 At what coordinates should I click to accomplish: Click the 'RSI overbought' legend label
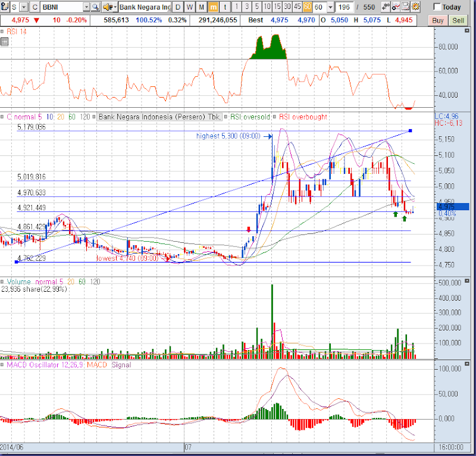pyautogui.click(x=303, y=117)
